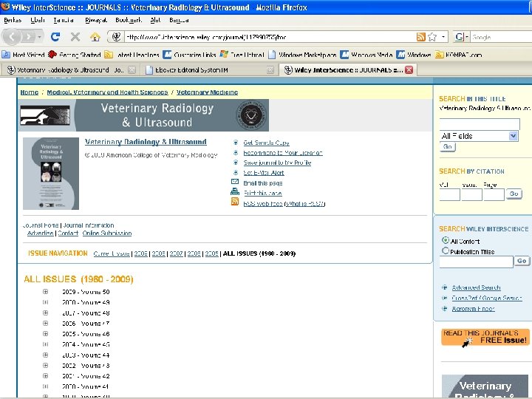Click the Vol citation input field

[449, 195]
